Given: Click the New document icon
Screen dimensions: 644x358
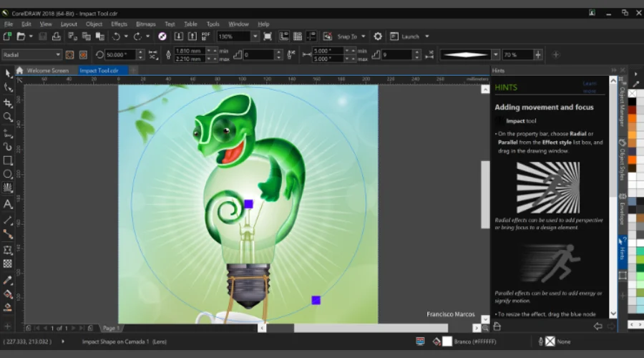Looking at the screenshot, I should click(x=7, y=37).
